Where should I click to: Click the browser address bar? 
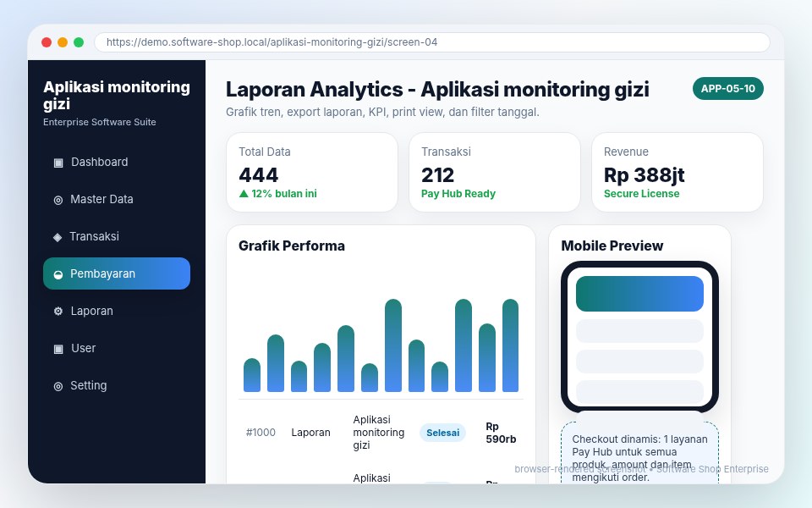click(x=432, y=42)
